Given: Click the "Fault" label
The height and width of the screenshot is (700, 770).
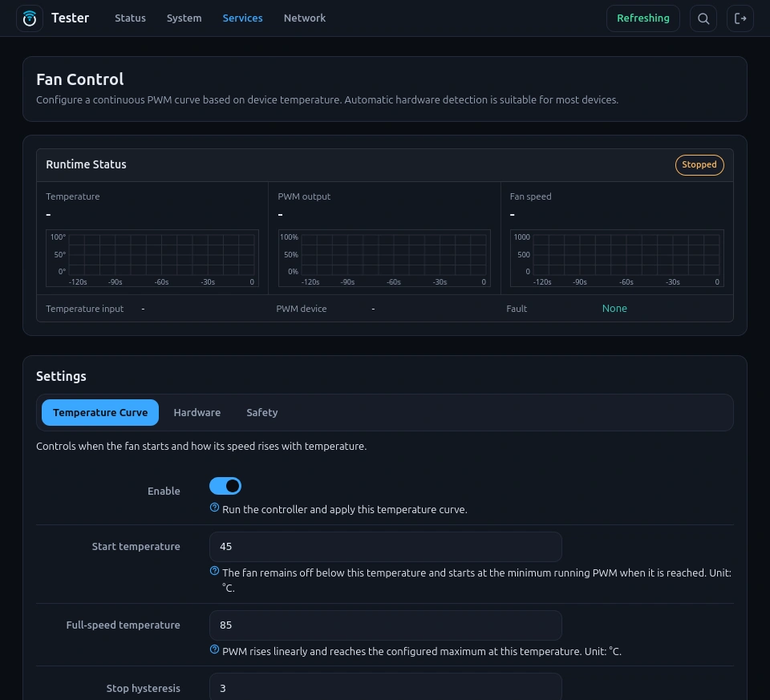Looking at the screenshot, I should point(517,309).
